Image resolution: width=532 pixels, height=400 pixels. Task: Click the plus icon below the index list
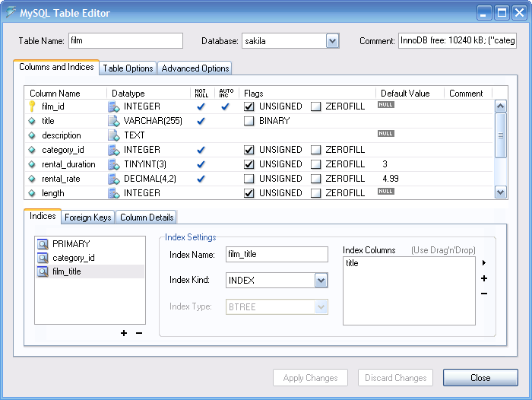124,333
